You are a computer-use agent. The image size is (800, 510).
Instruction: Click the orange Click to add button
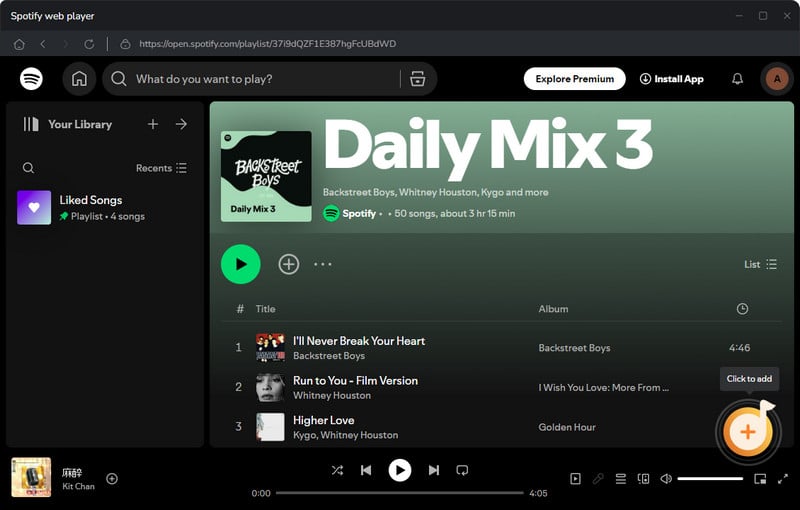[748, 431]
